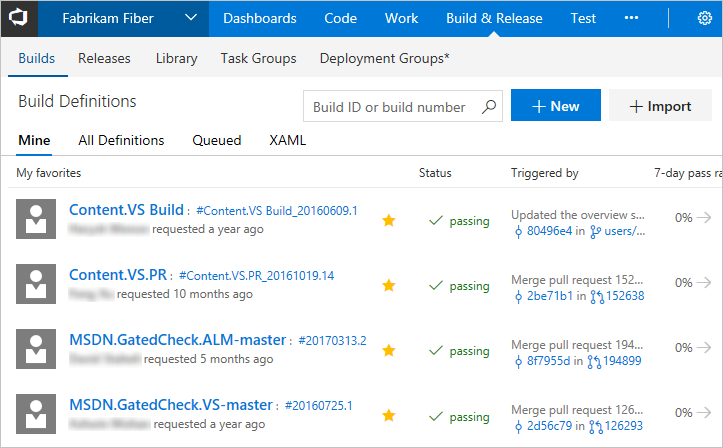Viewport: 723px width, 448px height.
Task: Click the Visual Studio Team Services logo icon
Action: tap(19, 18)
